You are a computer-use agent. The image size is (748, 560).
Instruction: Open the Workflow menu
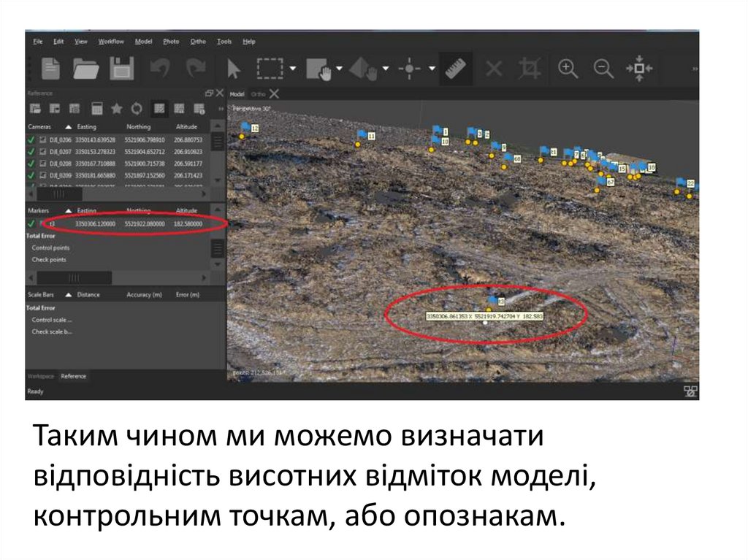point(111,42)
